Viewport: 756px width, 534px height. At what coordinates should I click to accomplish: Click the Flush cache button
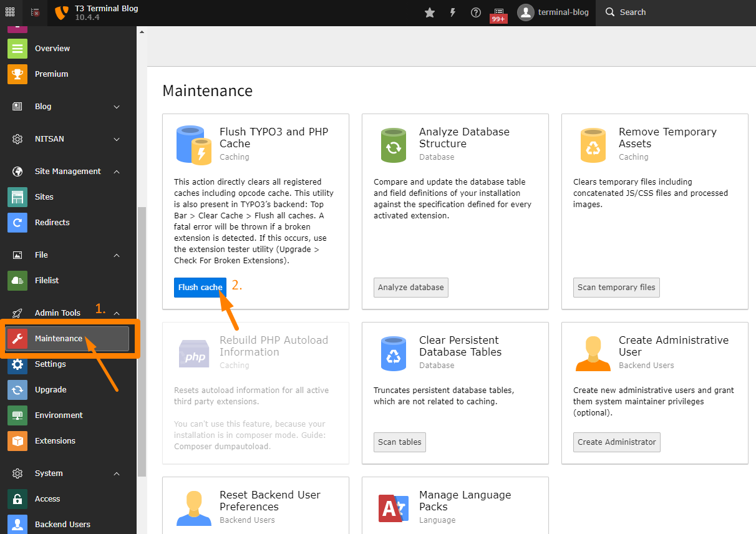coord(200,288)
